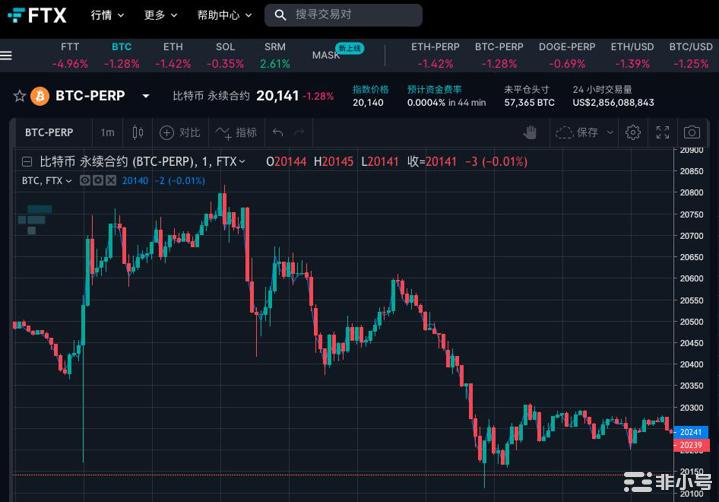Click the last price 20,141

[277, 96]
